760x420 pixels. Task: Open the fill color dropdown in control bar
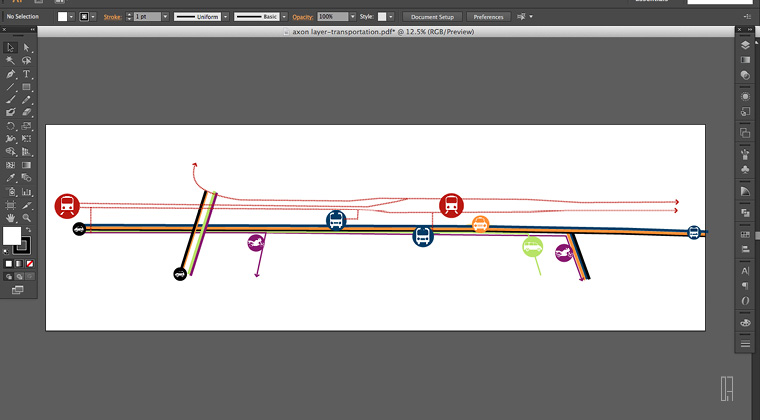point(71,17)
